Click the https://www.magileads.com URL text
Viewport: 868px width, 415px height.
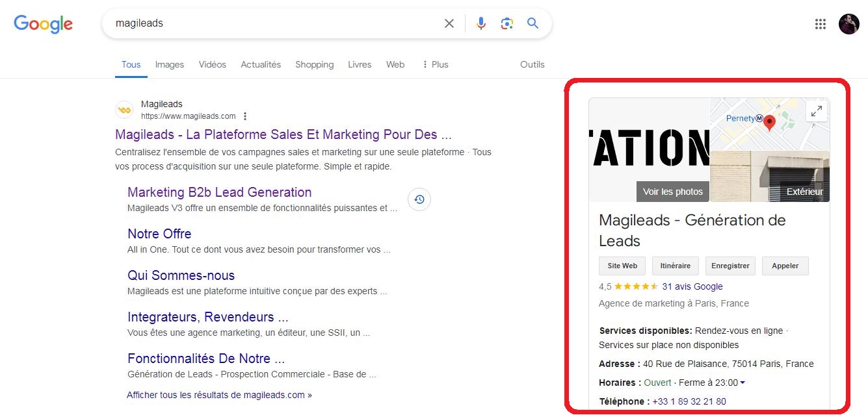(189, 116)
